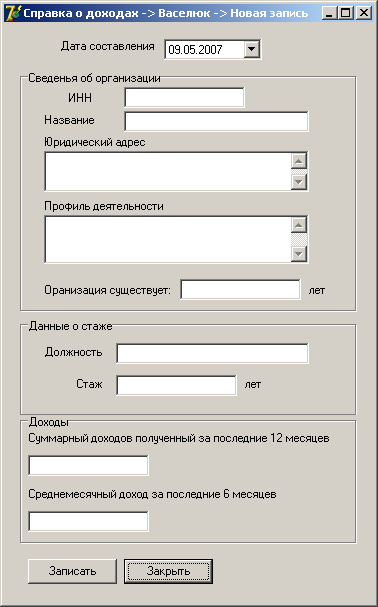378x607 pixels.
Task: Click down arrow of Профиль деятельности scrollbar
Action: click(299, 254)
